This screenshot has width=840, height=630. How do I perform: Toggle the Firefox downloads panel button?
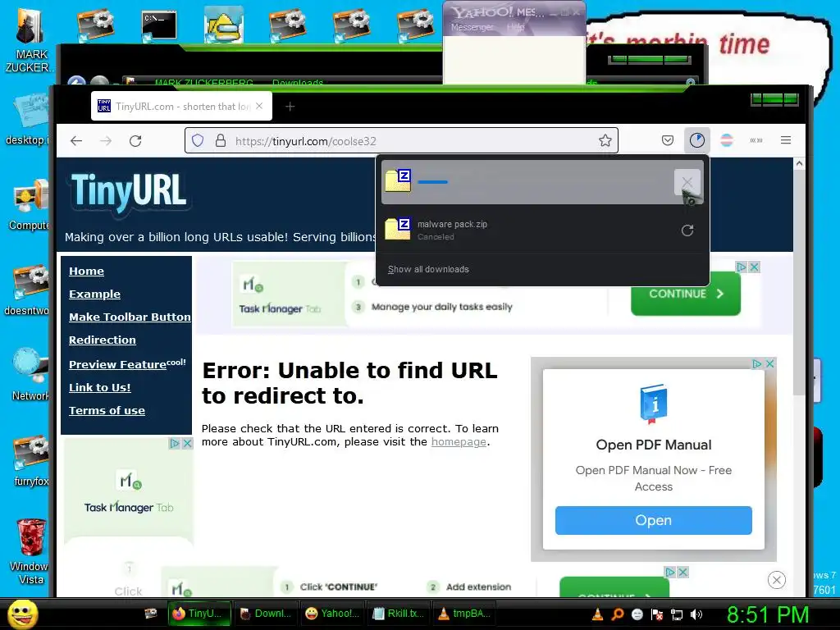tap(697, 140)
